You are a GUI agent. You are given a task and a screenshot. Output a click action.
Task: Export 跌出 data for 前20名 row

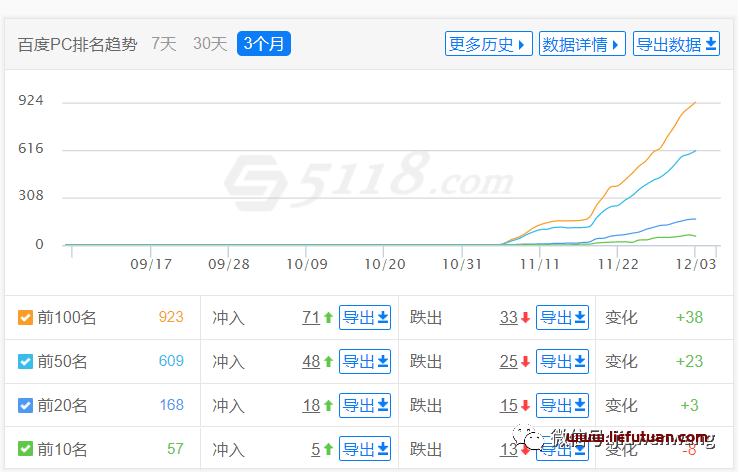[562, 405]
